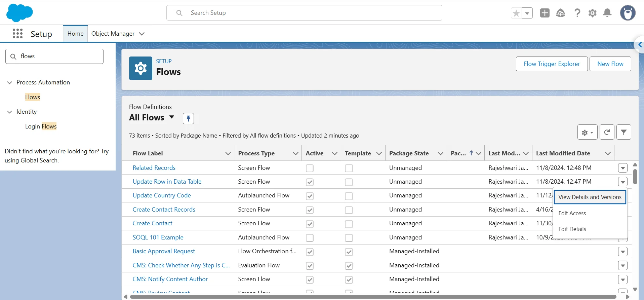Open the Help question mark icon

[577, 13]
